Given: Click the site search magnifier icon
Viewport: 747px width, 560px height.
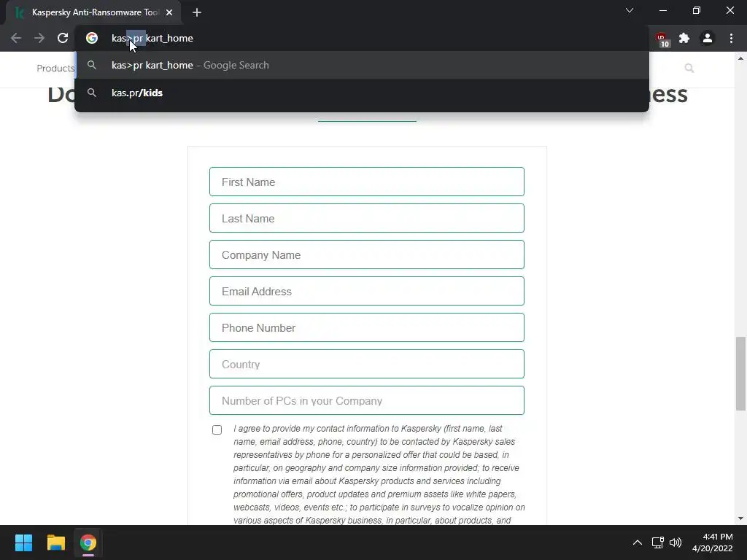Looking at the screenshot, I should pyautogui.click(x=689, y=68).
